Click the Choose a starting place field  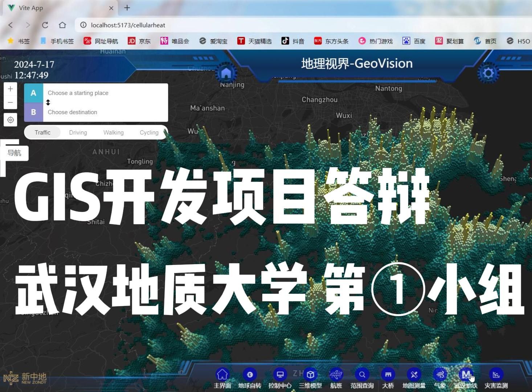106,93
